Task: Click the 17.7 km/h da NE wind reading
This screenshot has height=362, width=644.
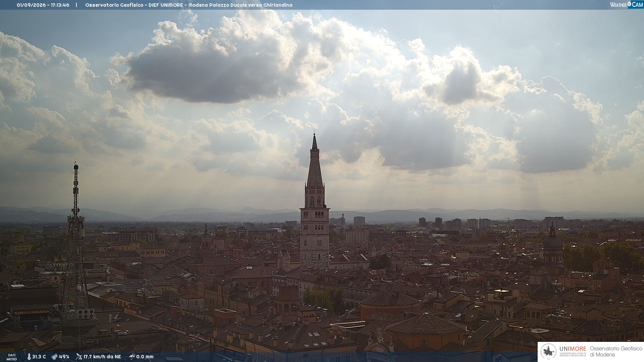Action: tap(102, 357)
